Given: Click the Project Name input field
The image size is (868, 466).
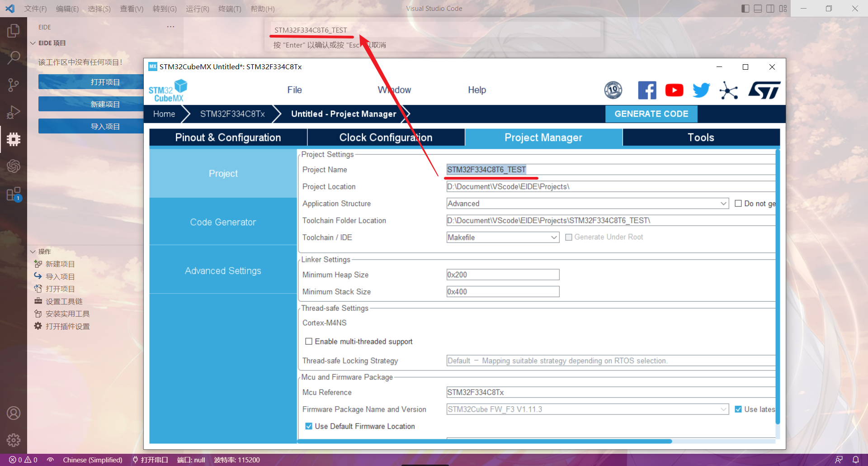Looking at the screenshot, I should [x=611, y=170].
